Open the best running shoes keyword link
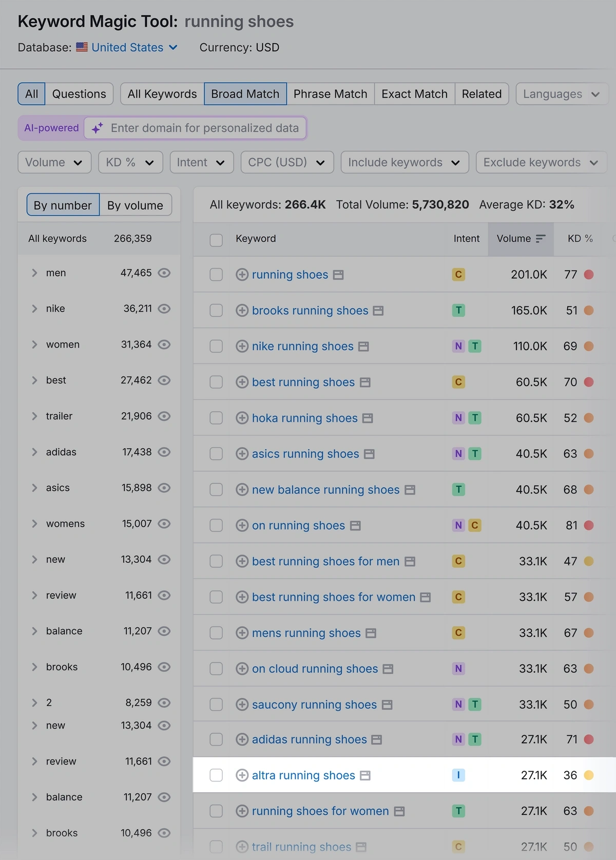This screenshot has width=616, height=860. [x=303, y=382]
